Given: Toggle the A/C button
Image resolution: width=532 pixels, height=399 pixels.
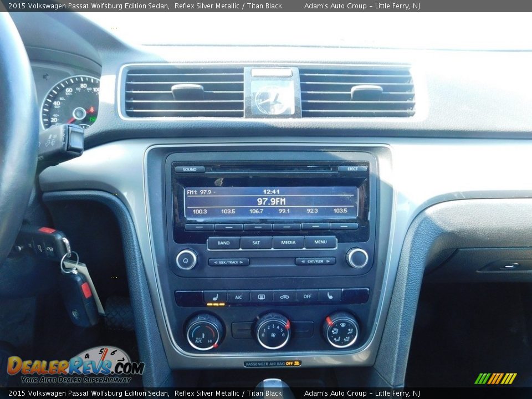Looking at the screenshot, I should coord(238,297).
